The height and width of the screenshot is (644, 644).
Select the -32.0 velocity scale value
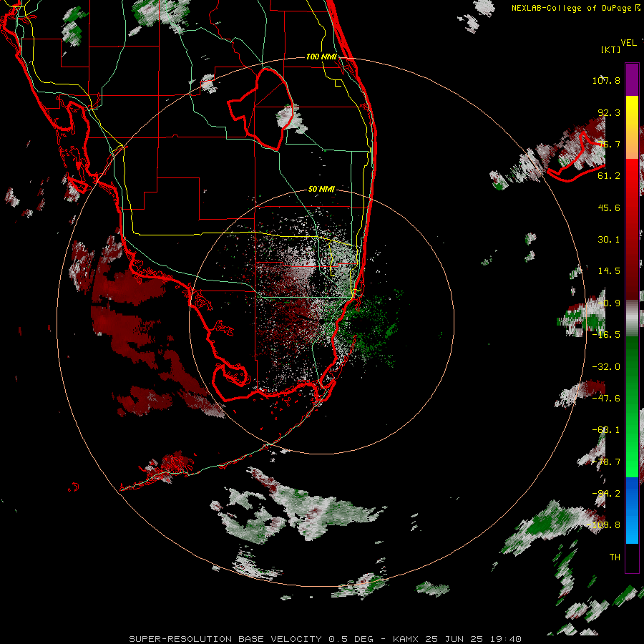point(606,367)
